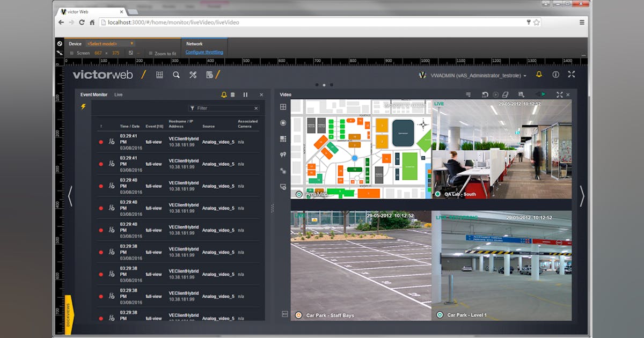Clear events with the eraser icon in the Video header
The height and width of the screenshot is (338, 644).
[x=505, y=94]
